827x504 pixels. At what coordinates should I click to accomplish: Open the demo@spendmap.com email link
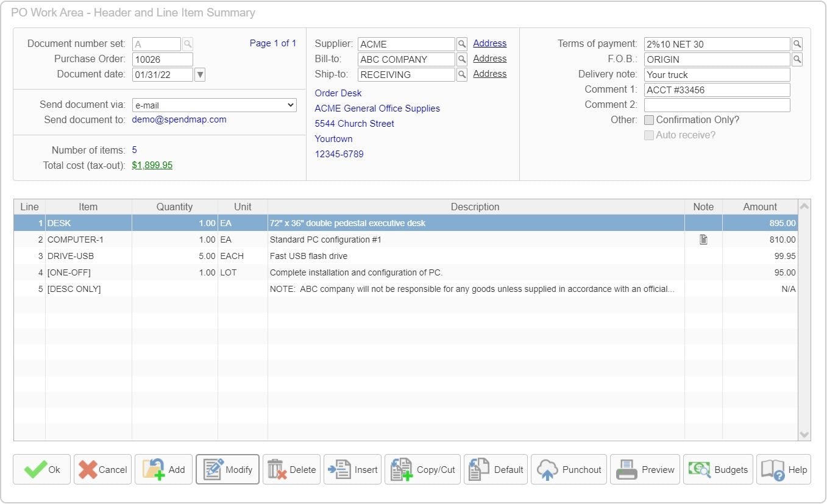(179, 119)
